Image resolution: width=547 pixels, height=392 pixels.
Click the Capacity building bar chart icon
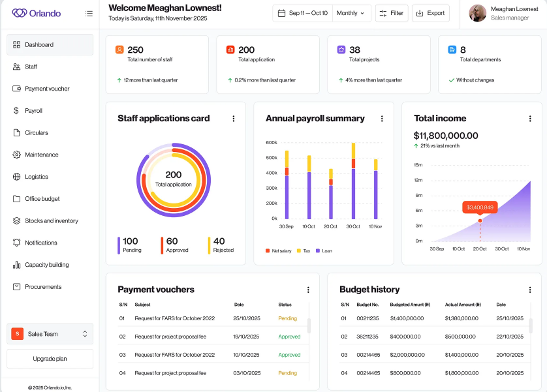tap(16, 265)
